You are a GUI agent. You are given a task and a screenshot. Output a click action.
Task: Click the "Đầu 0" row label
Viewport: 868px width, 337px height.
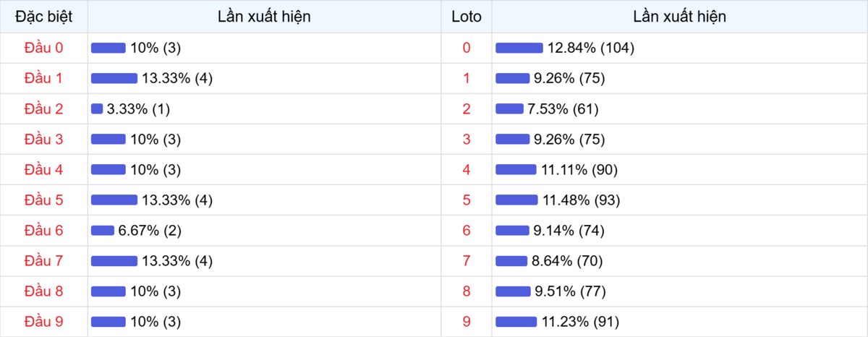tap(44, 48)
